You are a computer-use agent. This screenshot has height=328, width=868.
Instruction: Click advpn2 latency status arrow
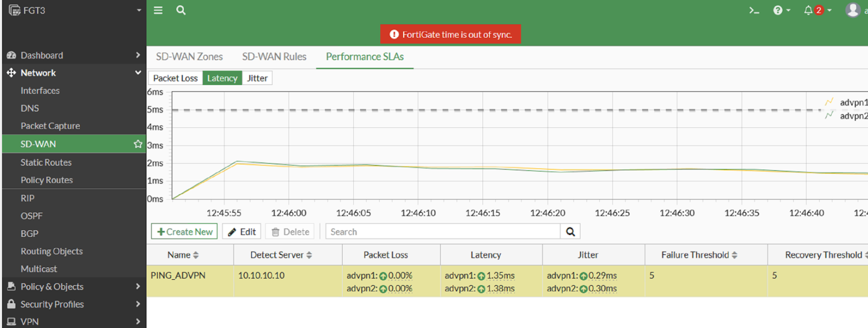click(x=481, y=289)
